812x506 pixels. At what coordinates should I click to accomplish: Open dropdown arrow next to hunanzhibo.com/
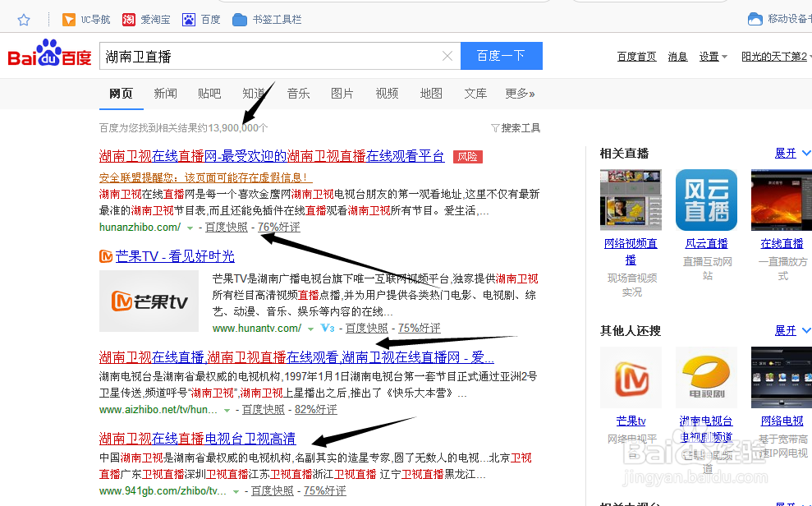(190, 228)
